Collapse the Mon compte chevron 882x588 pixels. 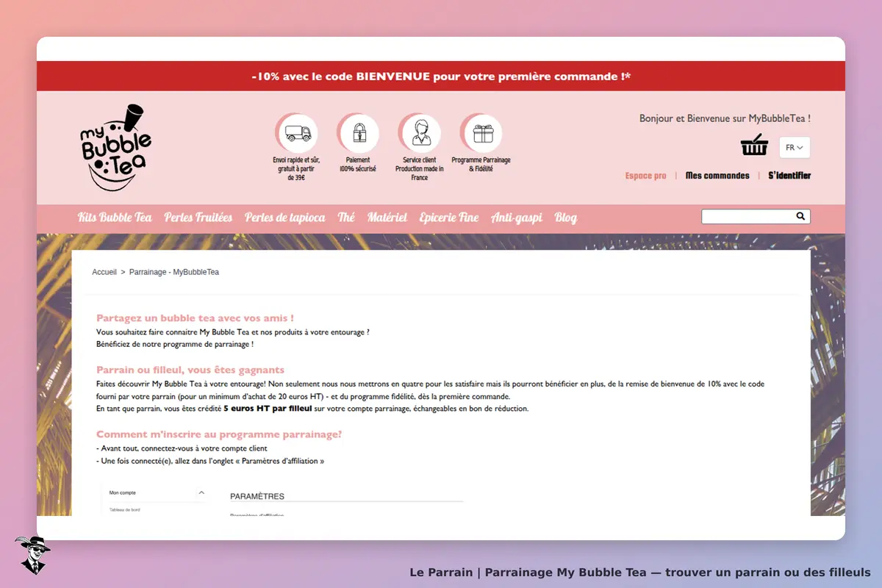(201, 492)
